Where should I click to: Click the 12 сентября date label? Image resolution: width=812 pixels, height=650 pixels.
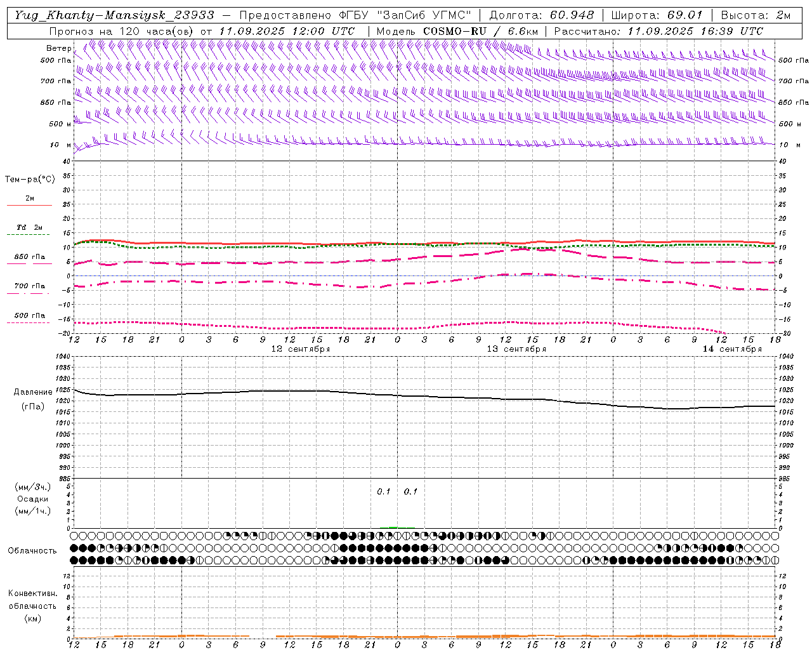(x=301, y=349)
